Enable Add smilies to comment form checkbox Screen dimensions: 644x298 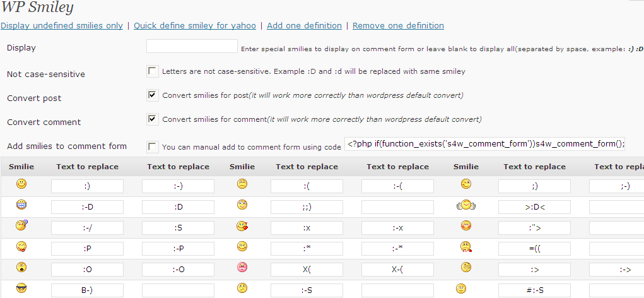(x=153, y=146)
